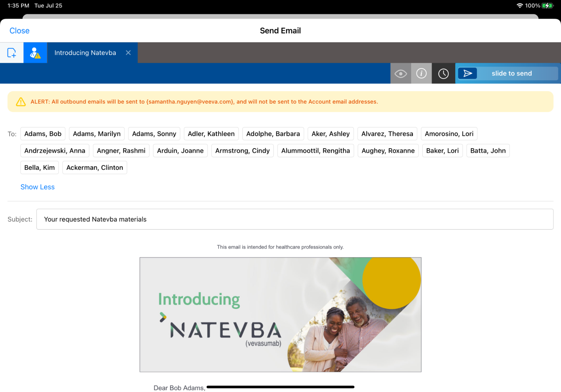Tap the battery status icon

coord(547,6)
